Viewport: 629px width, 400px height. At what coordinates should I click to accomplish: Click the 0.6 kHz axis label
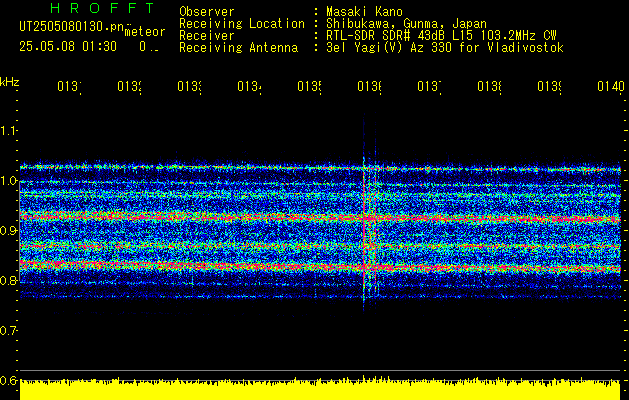point(8,380)
